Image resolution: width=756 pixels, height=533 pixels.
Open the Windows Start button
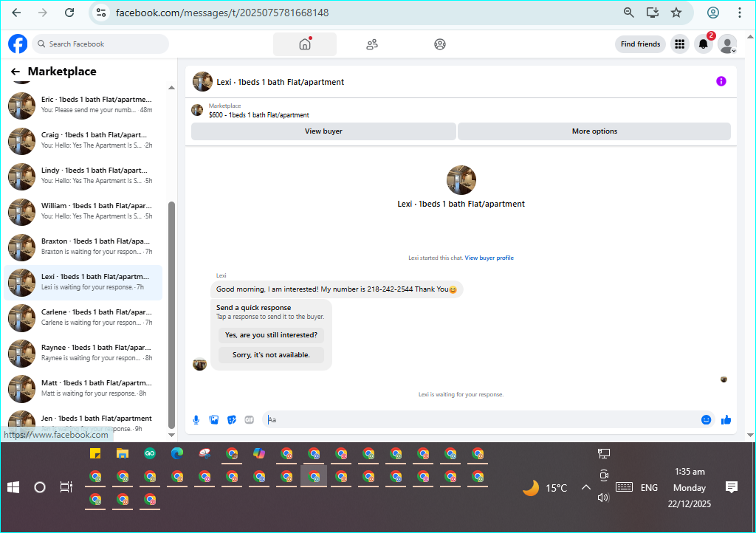(x=13, y=488)
